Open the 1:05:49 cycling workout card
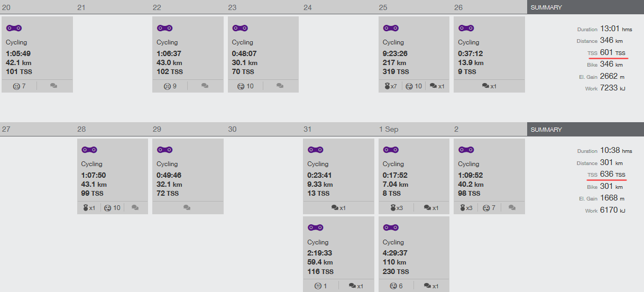This screenshot has width=644, height=292. 37,54
